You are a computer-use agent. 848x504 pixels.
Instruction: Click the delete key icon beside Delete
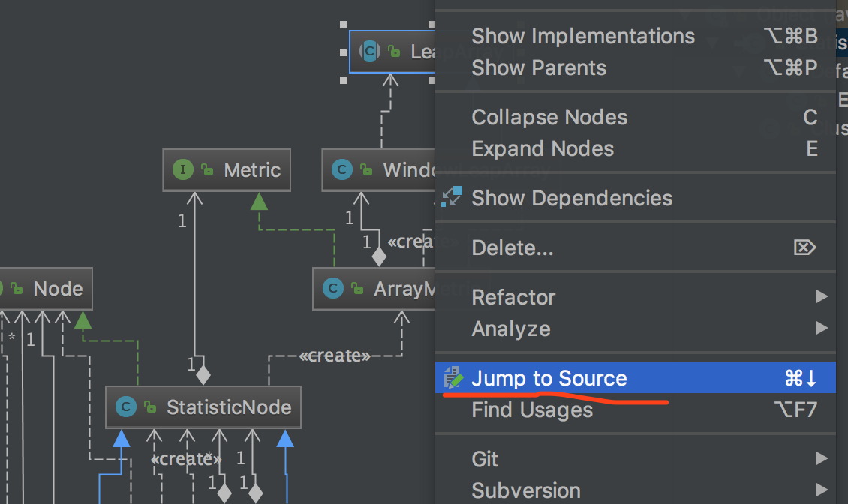[x=804, y=247]
